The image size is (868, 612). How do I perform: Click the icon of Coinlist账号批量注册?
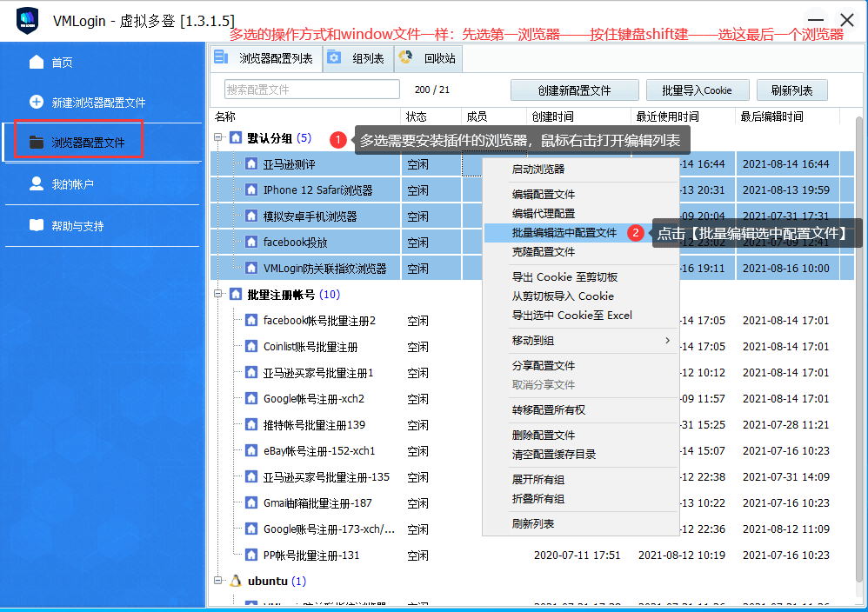[x=251, y=346]
